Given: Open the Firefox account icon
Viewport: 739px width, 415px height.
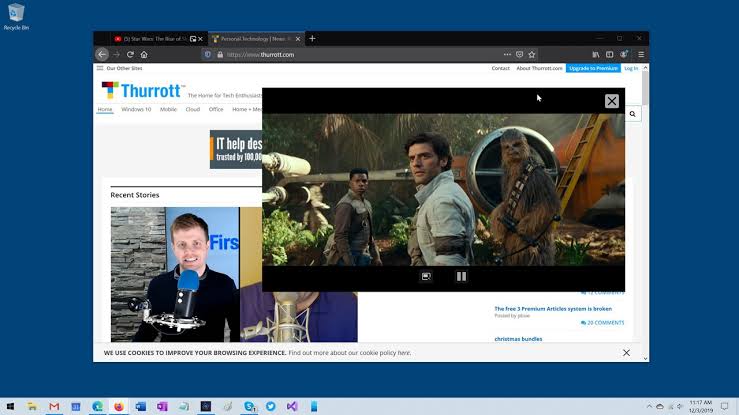Looking at the screenshot, I should 624,55.
